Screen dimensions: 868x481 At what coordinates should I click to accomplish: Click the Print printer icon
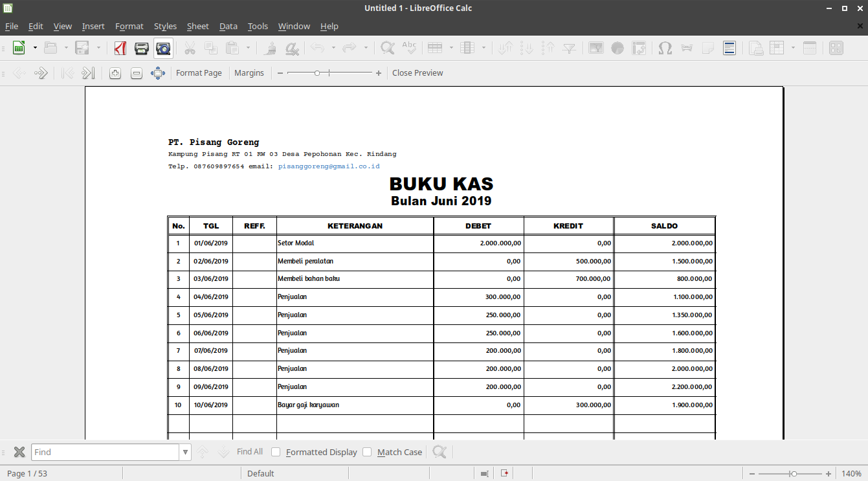[142, 48]
